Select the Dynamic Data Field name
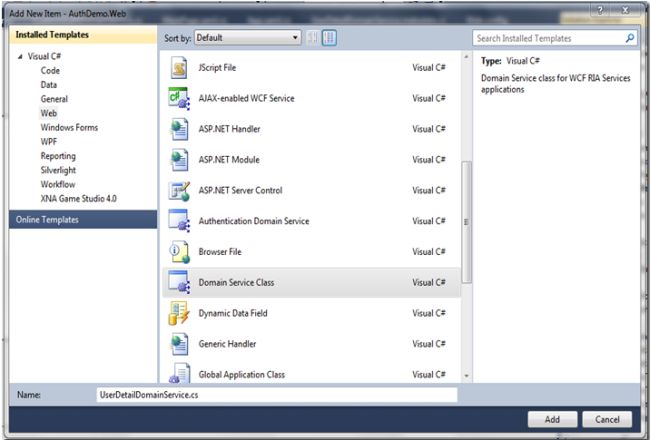The width and height of the screenshot is (650, 440). 233,313
